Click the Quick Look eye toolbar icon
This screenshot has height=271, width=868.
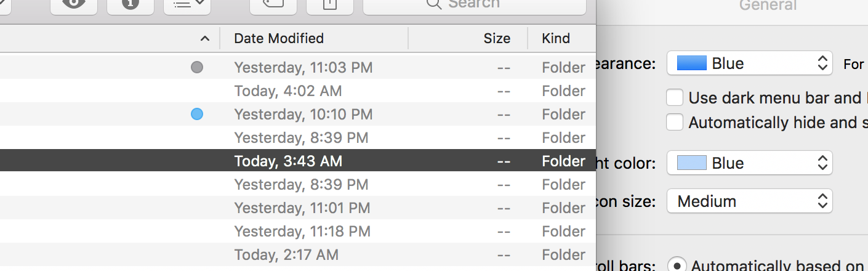[x=74, y=4]
